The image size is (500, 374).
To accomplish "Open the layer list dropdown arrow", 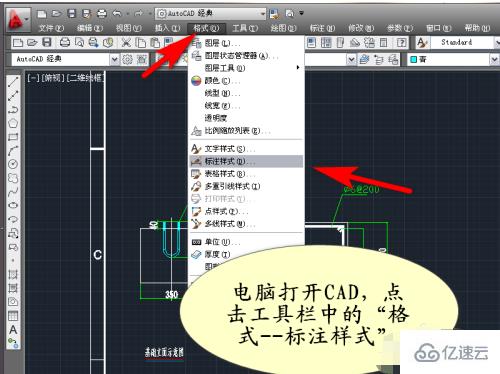I will 351,59.
